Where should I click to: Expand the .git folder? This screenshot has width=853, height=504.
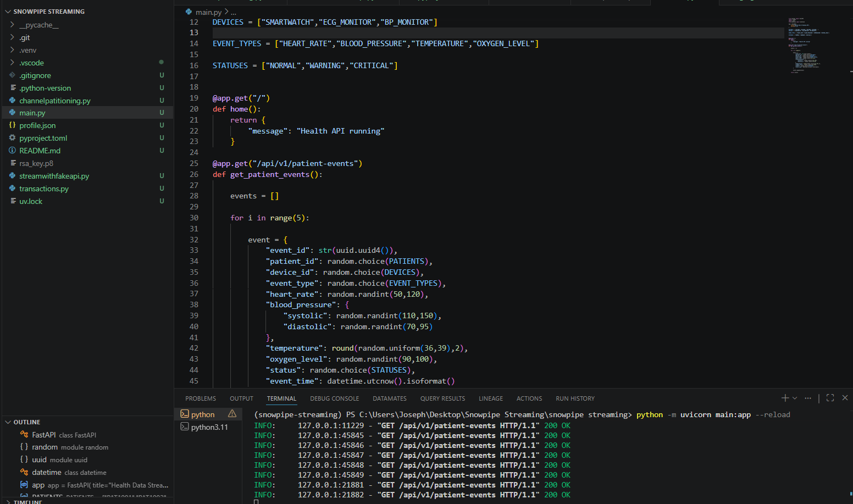coord(12,37)
